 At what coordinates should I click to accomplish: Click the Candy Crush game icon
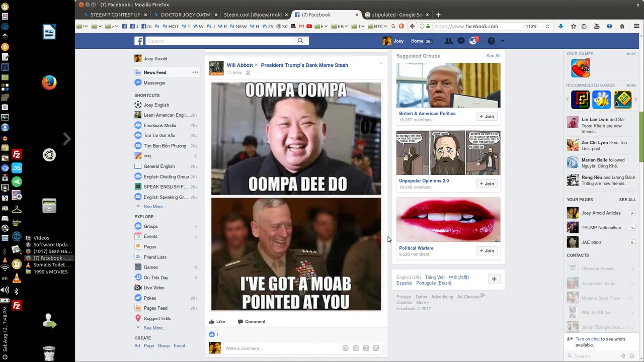pos(580,68)
